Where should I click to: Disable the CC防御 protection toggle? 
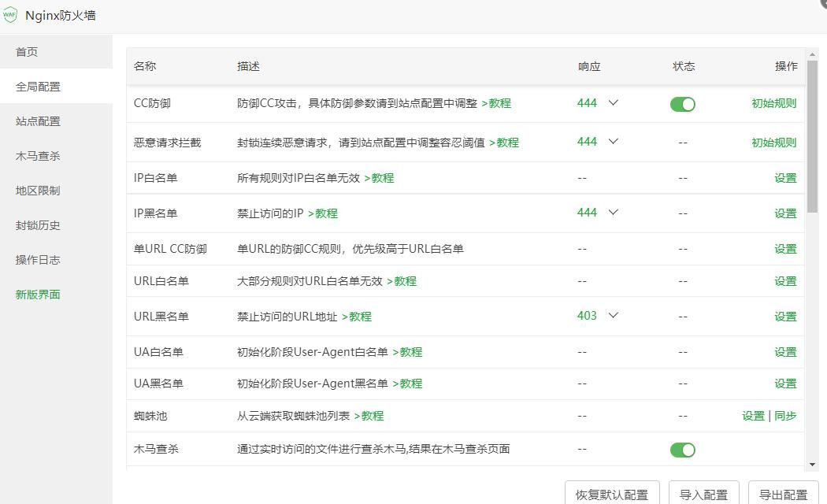point(682,103)
